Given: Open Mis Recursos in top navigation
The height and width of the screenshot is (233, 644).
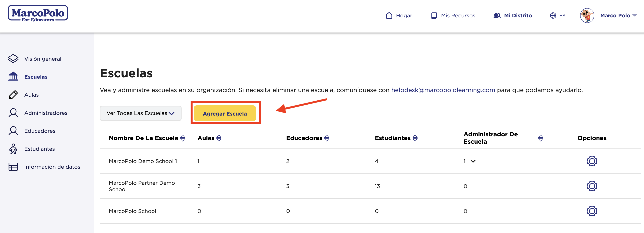Looking at the screenshot, I should [458, 16].
